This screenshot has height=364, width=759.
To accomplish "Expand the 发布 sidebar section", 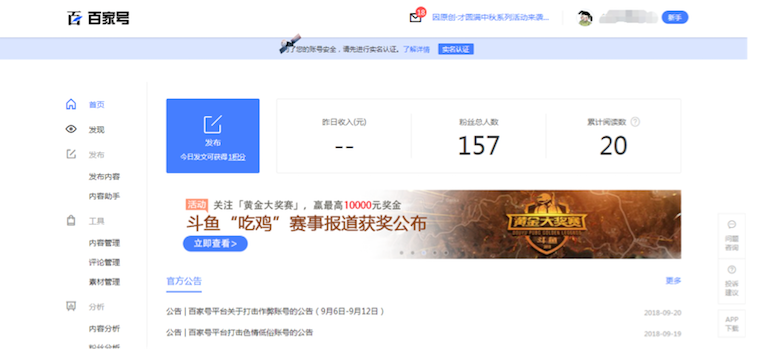I will pyautogui.click(x=96, y=155).
